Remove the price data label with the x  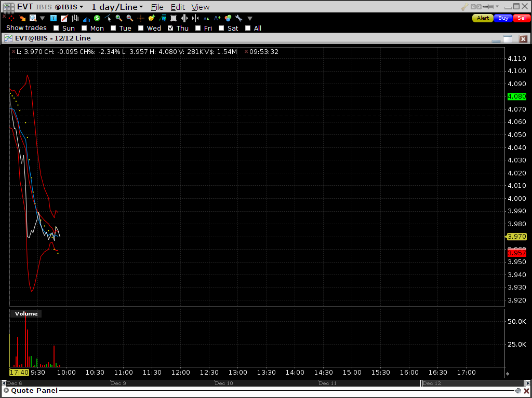pyautogui.click(x=14, y=51)
